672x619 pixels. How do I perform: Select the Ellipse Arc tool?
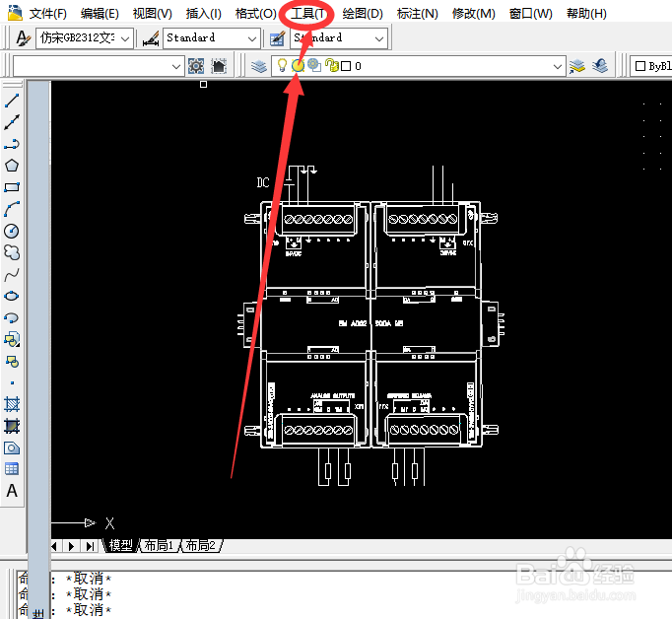12,318
